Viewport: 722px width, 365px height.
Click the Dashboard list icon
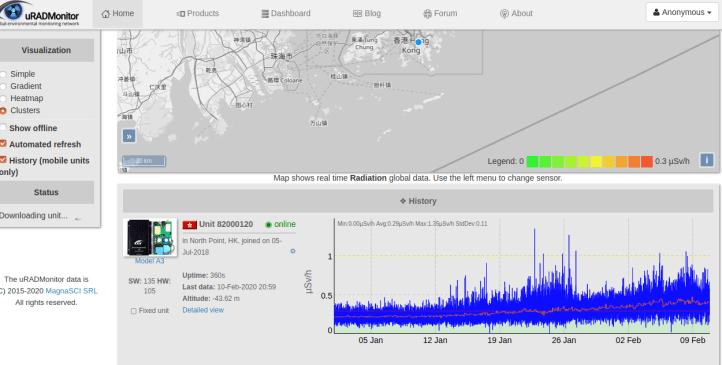click(x=265, y=14)
